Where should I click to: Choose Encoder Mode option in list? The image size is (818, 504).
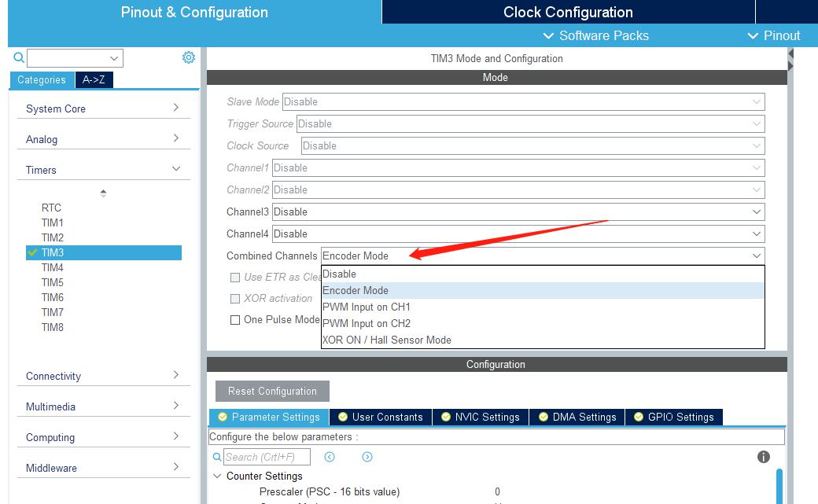[543, 291]
